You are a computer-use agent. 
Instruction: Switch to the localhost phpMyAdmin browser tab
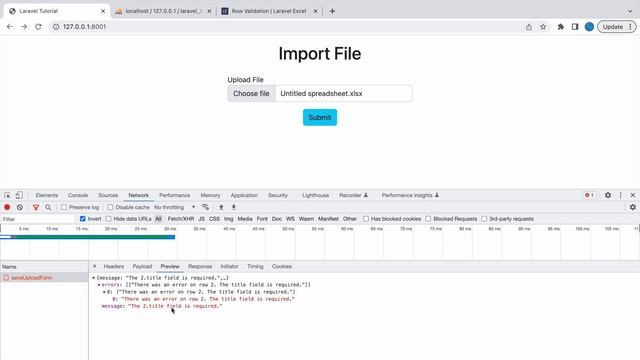(x=163, y=11)
